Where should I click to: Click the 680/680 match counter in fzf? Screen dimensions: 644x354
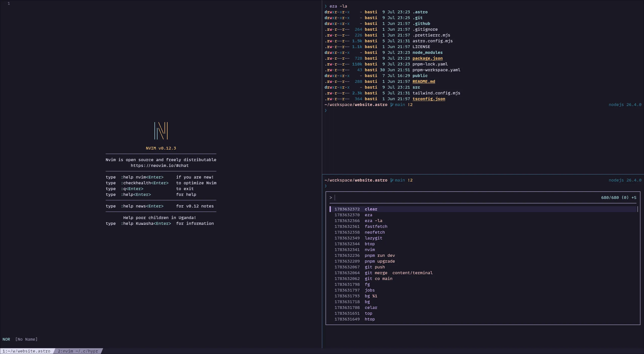point(610,198)
